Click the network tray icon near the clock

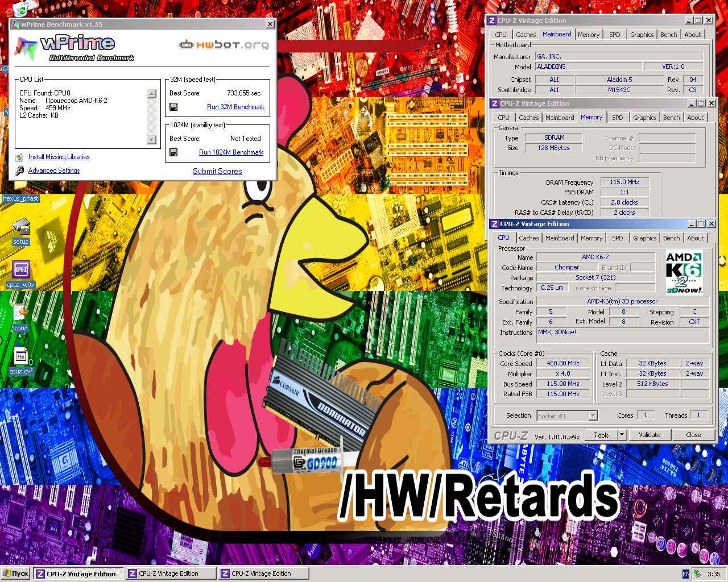tap(697, 574)
